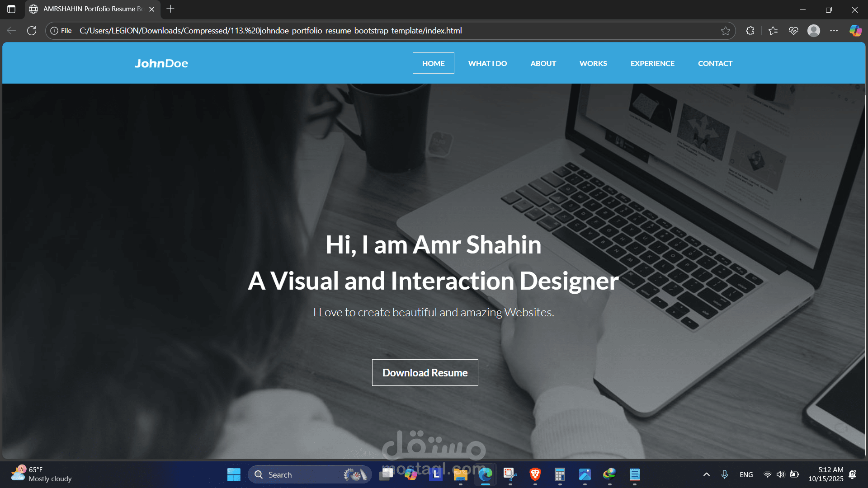
Task: Open the ENG language switcher
Action: 746,474
